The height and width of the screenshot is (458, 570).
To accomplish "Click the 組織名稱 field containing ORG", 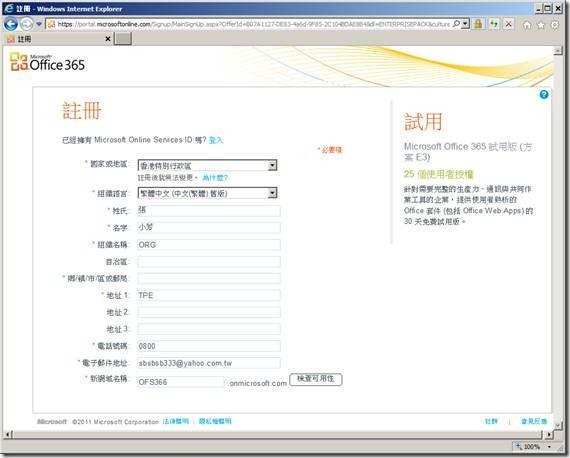I will click(209, 245).
